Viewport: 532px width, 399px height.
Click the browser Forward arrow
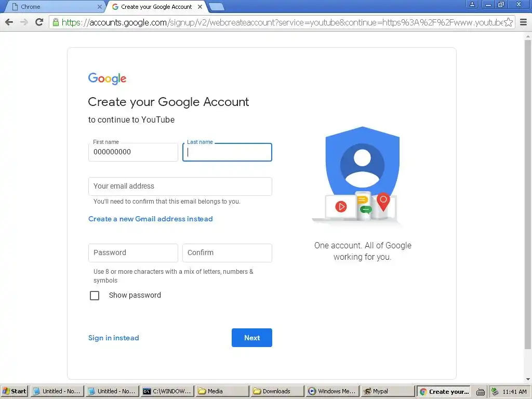click(x=24, y=22)
